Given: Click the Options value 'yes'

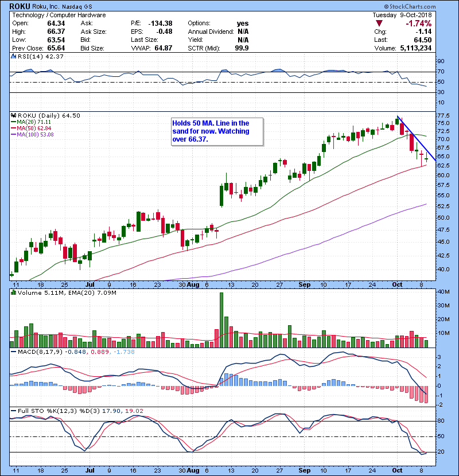Looking at the screenshot, I should 243,24.
